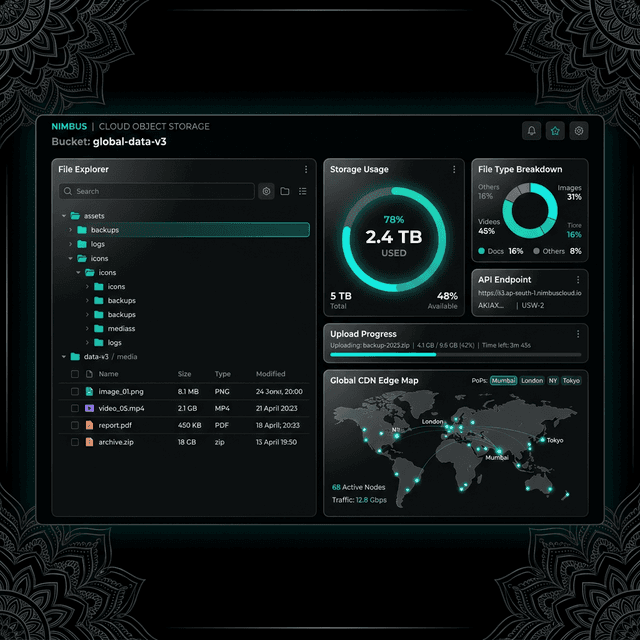This screenshot has width=640, height=640.
Task: Select the Tokyo PoP tab
Action: (x=571, y=380)
